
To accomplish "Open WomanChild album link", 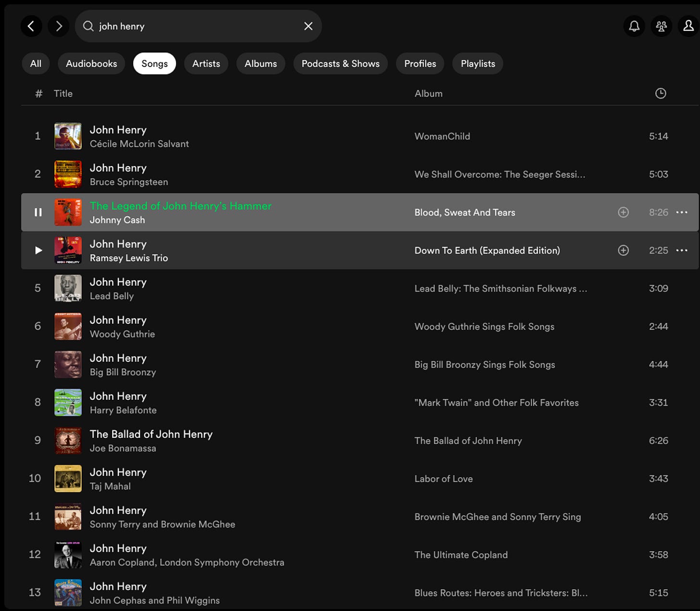I will click(442, 136).
